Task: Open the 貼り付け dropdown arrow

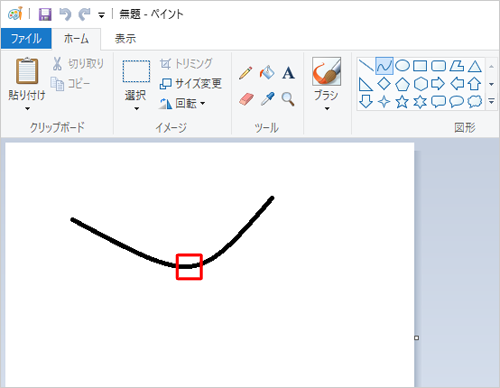Action: (27, 109)
